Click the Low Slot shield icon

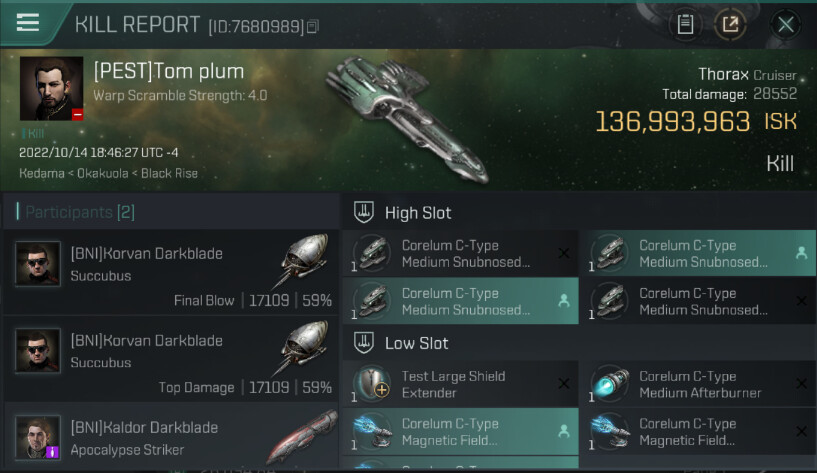(364, 343)
